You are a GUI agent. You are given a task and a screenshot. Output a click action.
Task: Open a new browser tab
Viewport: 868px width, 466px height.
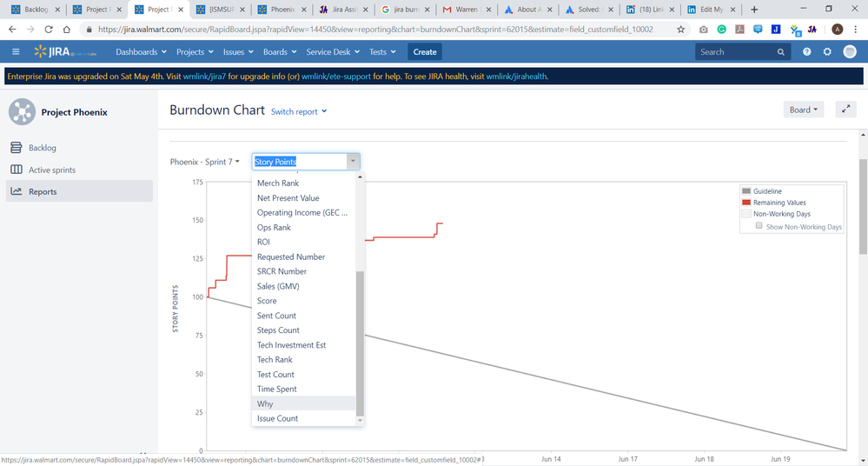point(754,10)
